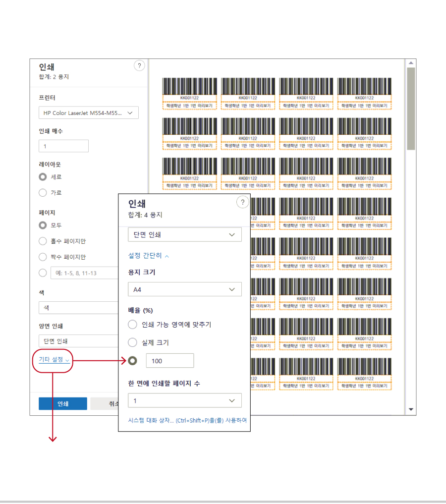The image size is (446, 504).
Task: Select 인쇄 가능 영역에 맞추기 scale option
Action: (132, 324)
